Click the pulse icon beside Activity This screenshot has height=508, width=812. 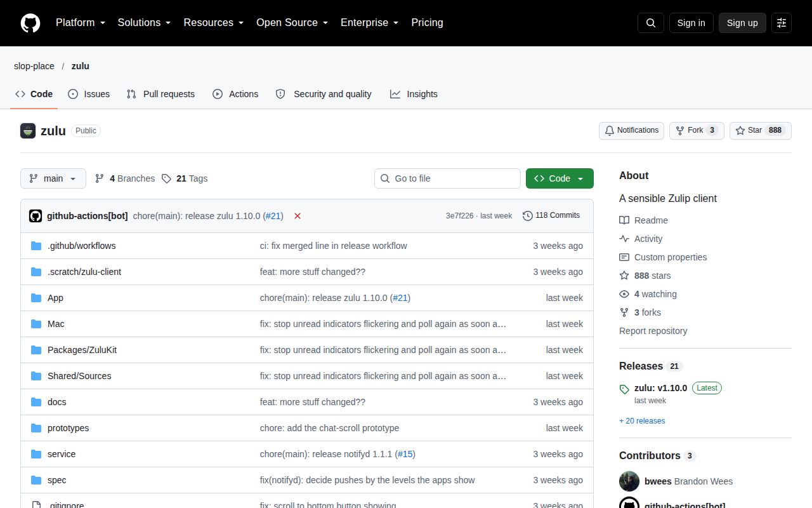click(624, 239)
